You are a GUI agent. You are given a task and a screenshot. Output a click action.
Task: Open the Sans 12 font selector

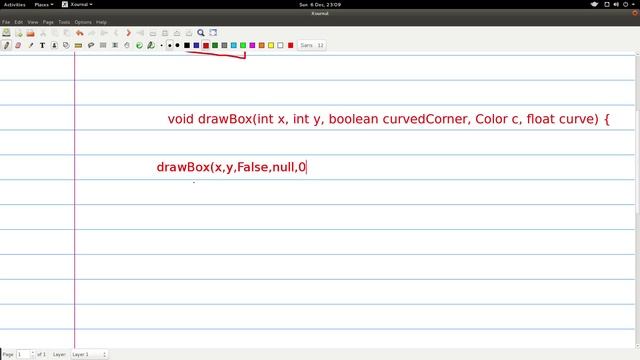click(x=312, y=45)
